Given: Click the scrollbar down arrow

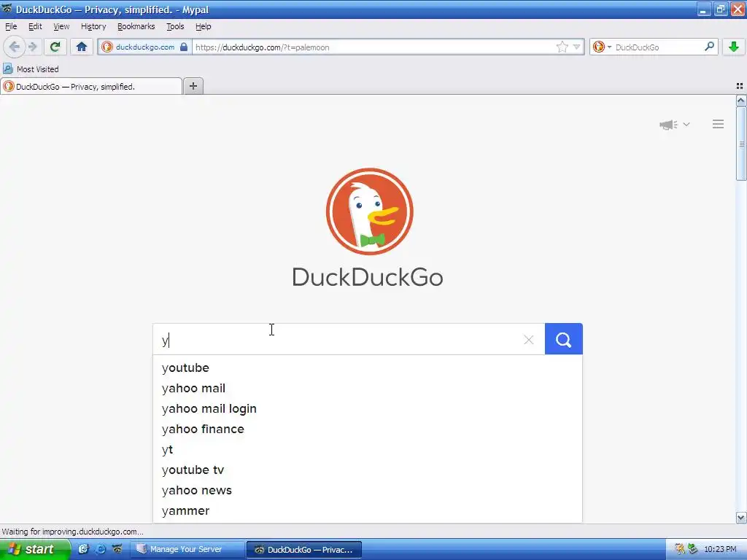Looking at the screenshot, I should tap(741, 518).
